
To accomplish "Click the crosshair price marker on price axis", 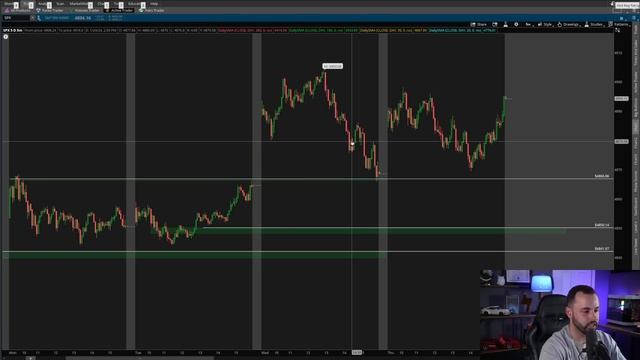I will pyautogui.click(x=621, y=142).
